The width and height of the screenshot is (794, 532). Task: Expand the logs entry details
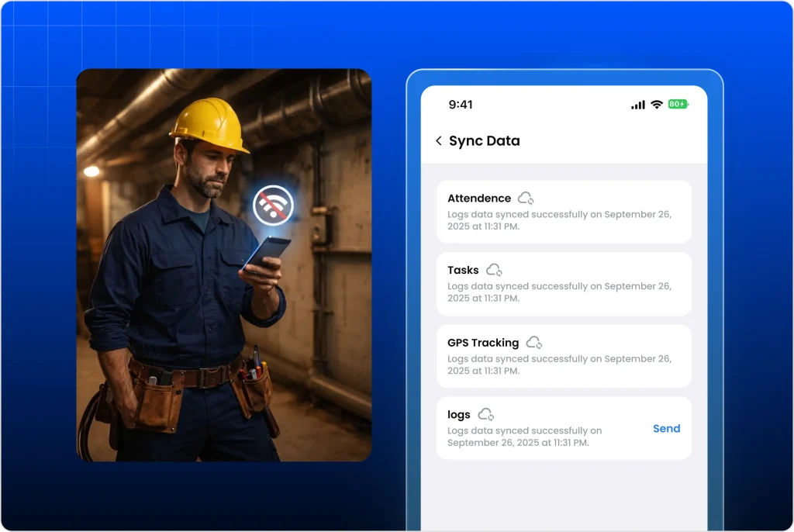coord(564,428)
